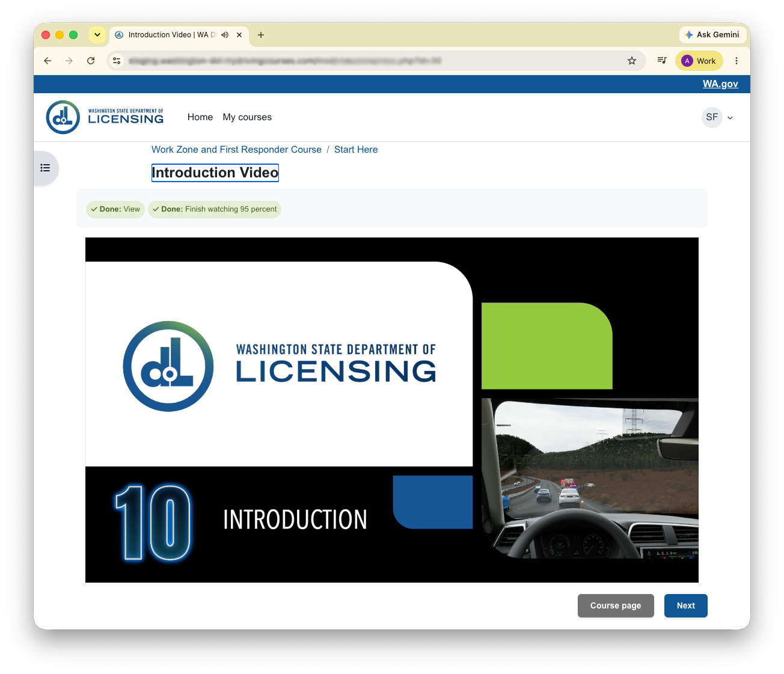Open media control icon in toolbar
Viewport: 784px width, 674px height.
pos(662,61)
